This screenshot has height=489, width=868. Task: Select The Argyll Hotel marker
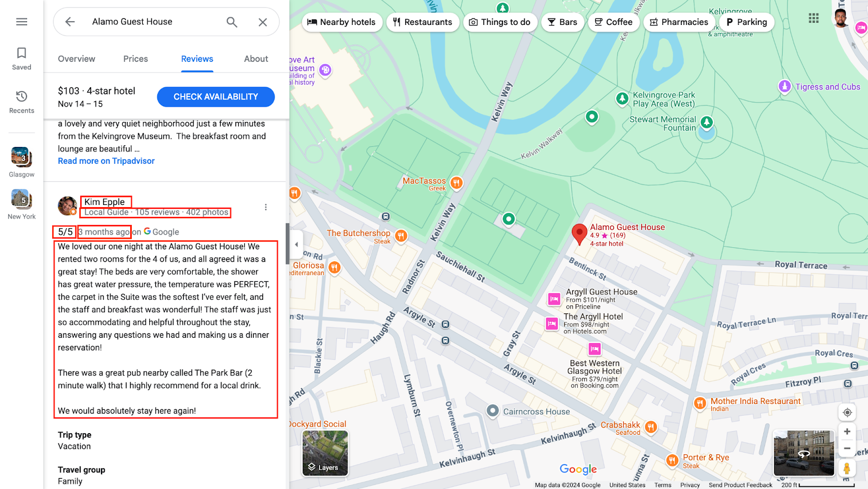click(x=552, y=324)
